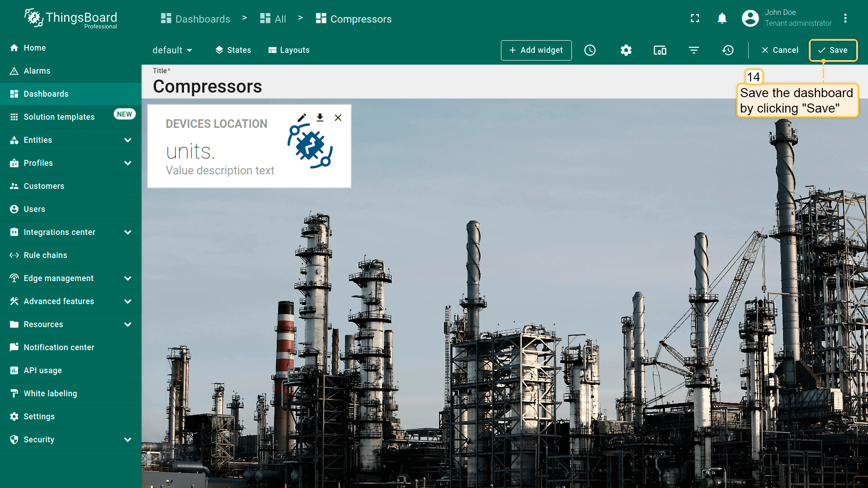Go to Alarms page
This screenshot has width=868, height=488.
37,71
